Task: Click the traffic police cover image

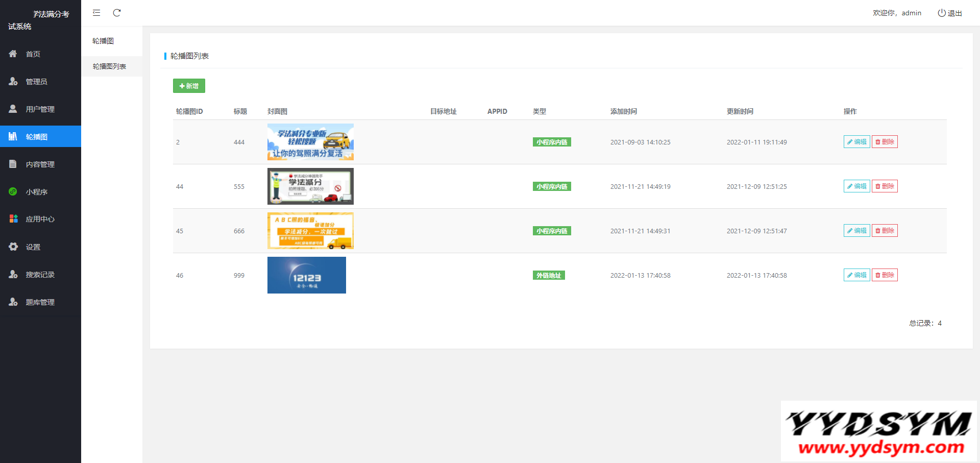Action: click(310, 186)
